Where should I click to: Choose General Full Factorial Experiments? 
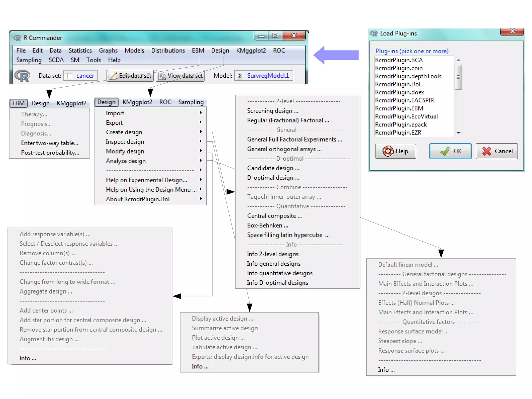pyautogui.click(x=295, y=139)
